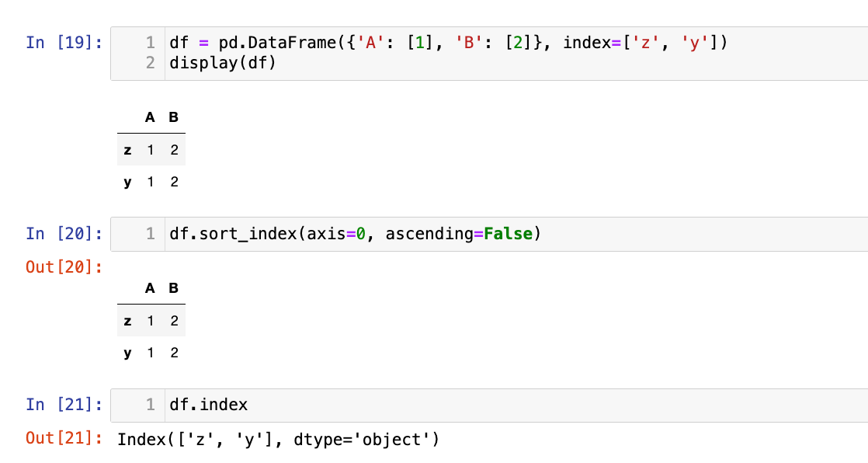The width and height of the screenshot is (868, 463).
Task: Click the In [20] cell prompt
Action: (x=64, y=233)
